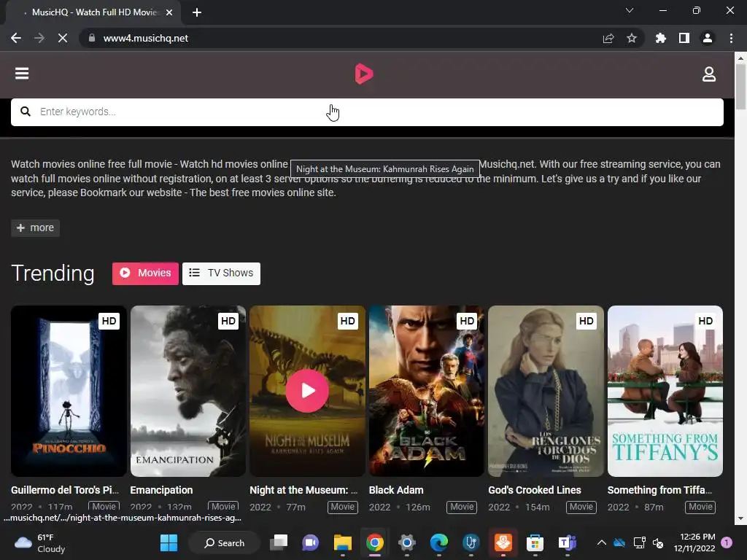Expand the description with the more button
The height and width of the screenshot is (560, 747).
point(35,228)
